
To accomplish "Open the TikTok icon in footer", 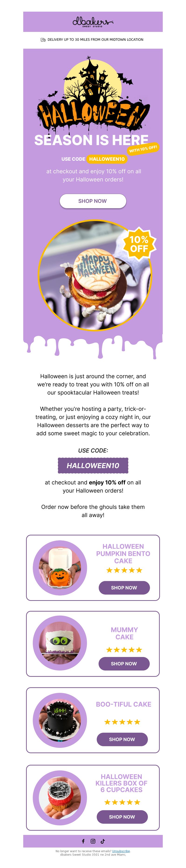I will (103, 841).
